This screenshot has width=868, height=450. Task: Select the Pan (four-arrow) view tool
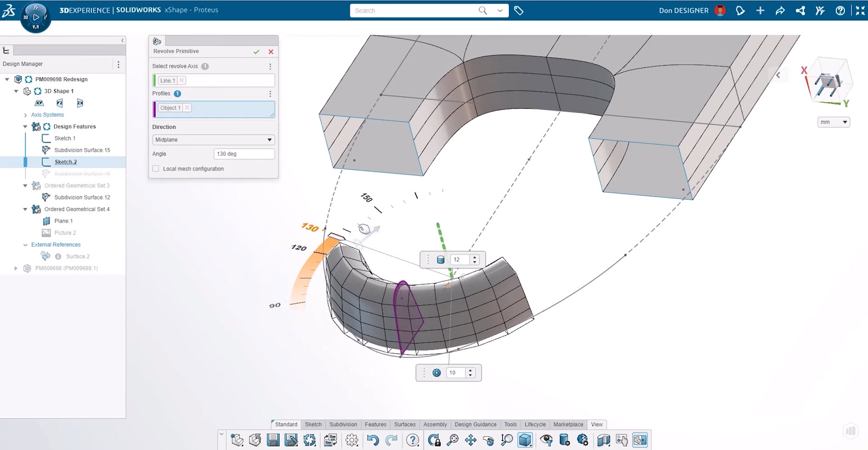(x=471, y=440)
